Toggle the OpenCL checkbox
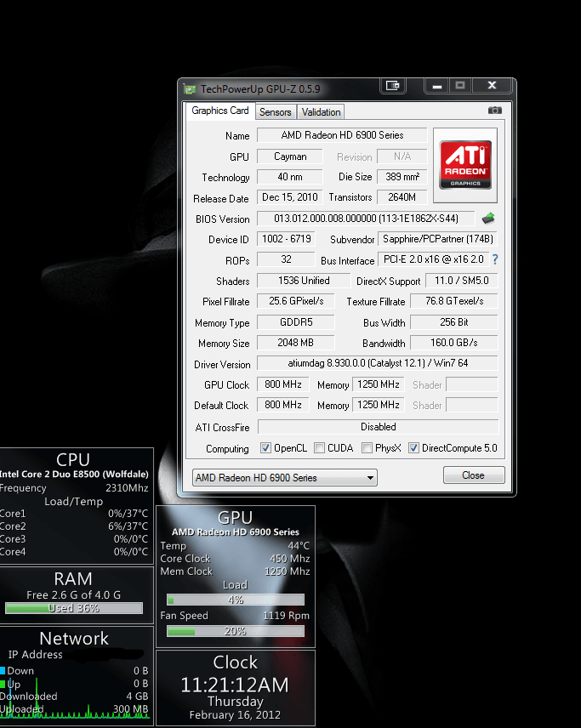The height and width of the screenshot is (728, 581). coord(265,448)
